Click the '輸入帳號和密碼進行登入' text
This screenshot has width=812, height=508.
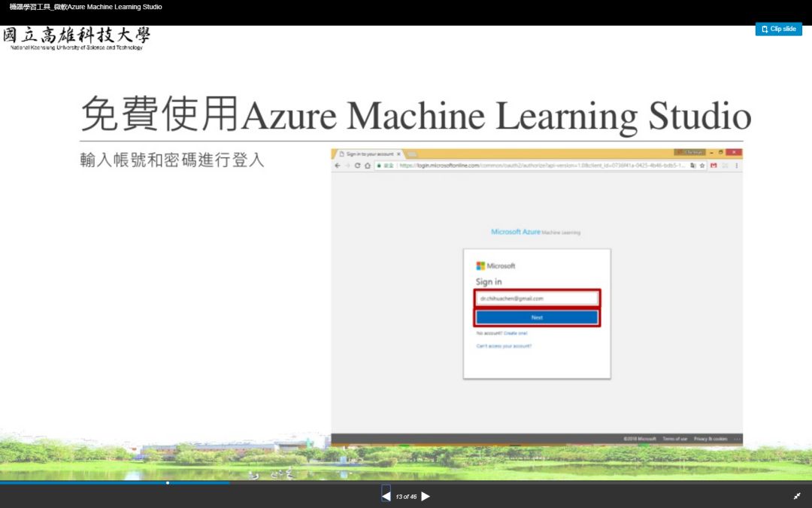[172, 160]
